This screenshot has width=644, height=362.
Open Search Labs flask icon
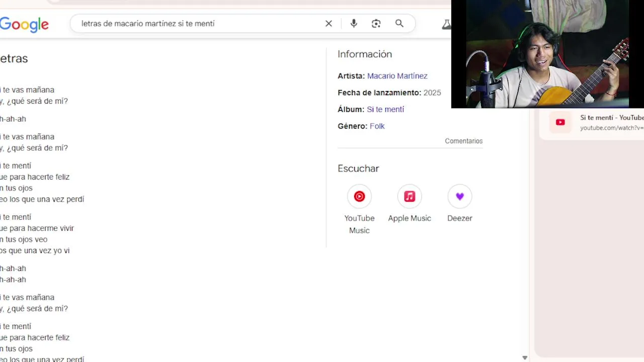point(446,24)
